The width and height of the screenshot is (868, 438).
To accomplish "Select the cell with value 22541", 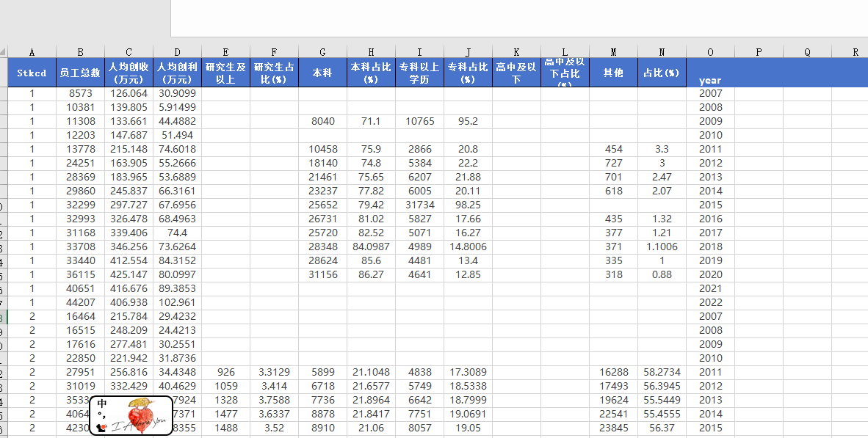I will [613, 414].
